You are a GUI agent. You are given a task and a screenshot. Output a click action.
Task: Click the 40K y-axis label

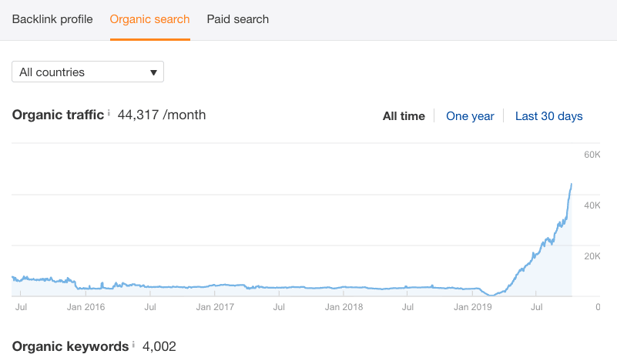coord(592,205)
